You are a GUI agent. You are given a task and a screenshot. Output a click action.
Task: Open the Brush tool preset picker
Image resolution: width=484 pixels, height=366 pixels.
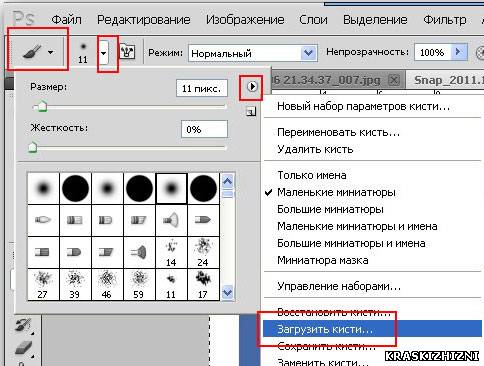click(38, 52)
